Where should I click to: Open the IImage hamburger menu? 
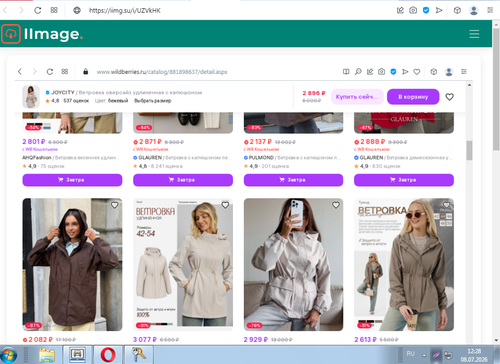(474, 34)
